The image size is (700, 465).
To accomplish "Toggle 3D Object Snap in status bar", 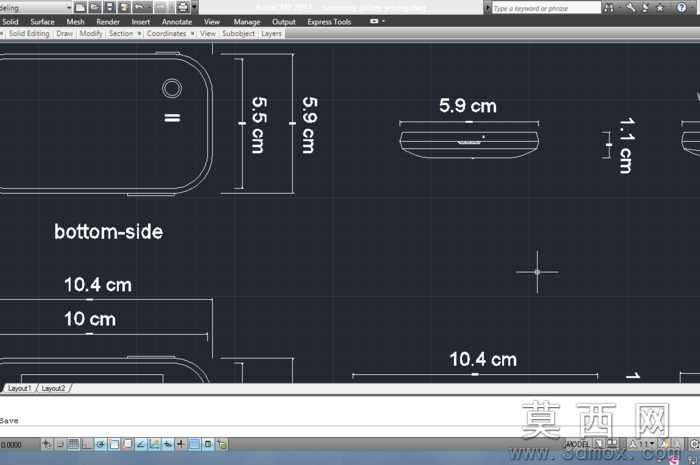I will pos(127,444).
